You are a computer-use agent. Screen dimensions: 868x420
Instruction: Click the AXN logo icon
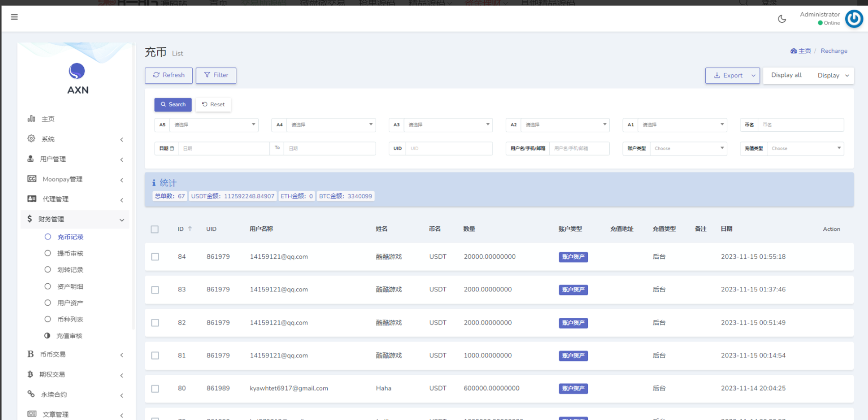tap(77, 71)
